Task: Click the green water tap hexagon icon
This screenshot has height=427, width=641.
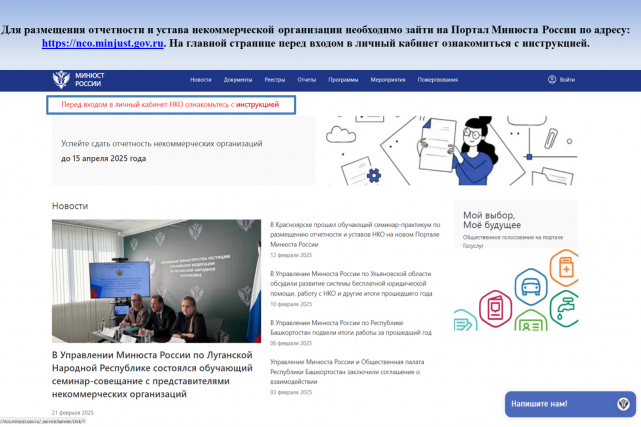Action: 565,309
